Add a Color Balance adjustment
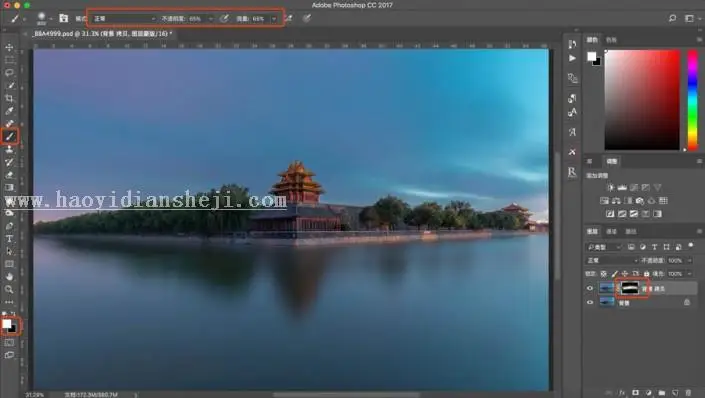 (x=616, y=201)
